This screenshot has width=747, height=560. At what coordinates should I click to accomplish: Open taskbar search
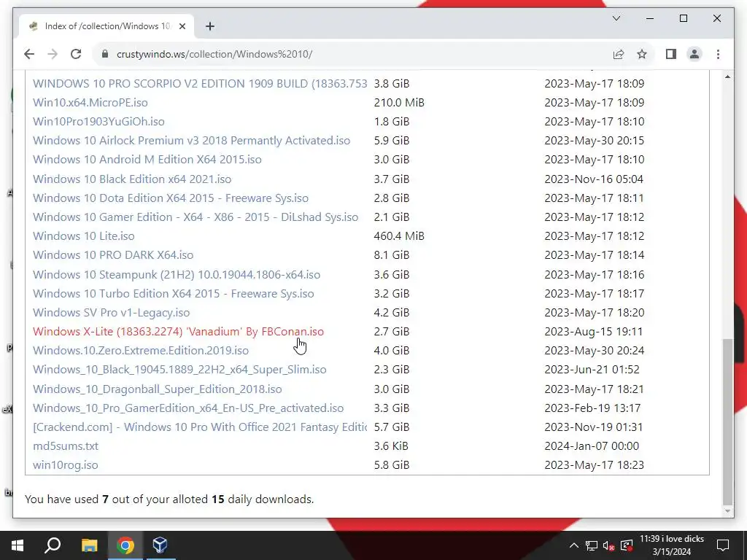click(x=53, y=545)
